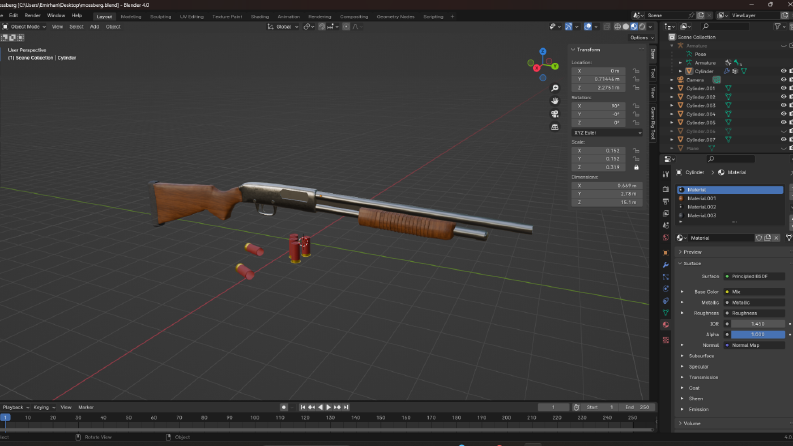793x446 pixels.
Task: Open the Texture properties tab
Action: coord(666,340)
